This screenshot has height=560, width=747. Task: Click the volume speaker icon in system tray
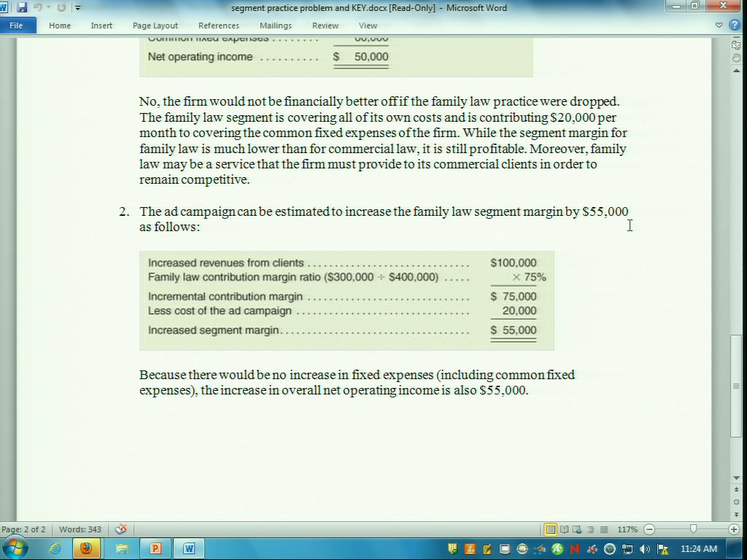pos(645,549)
